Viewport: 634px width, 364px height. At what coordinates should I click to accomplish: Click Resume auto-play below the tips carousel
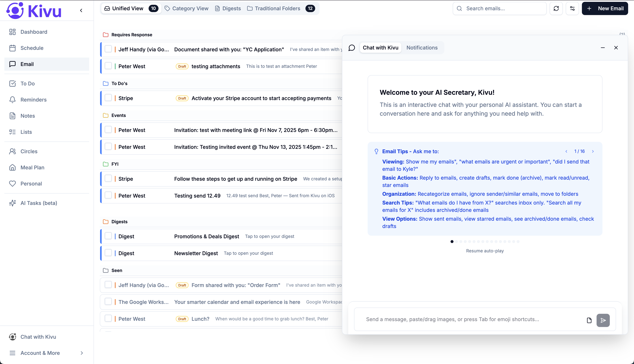click(x=485, y=251)
